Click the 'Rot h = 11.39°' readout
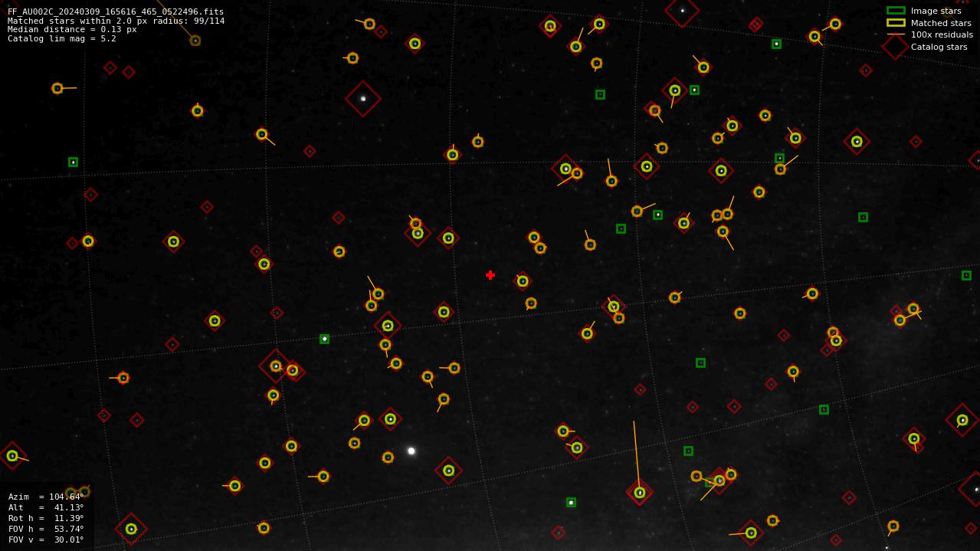The width and height of the screenshot is (980, 551). point(46,518)
